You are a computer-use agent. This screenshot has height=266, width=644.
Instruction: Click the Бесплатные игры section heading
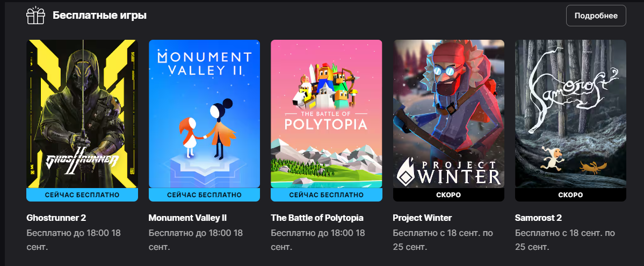click(x=99, y=16)
